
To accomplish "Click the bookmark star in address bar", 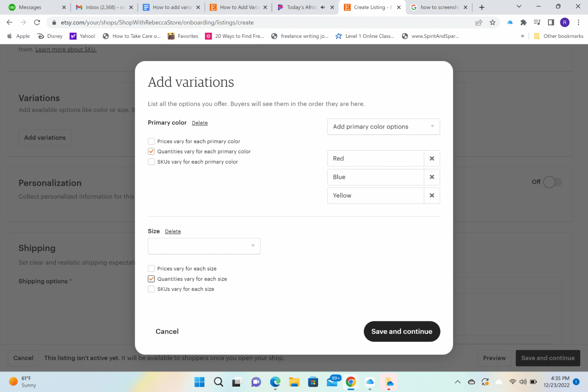I will pyautogui.click(x=493, y=22).
